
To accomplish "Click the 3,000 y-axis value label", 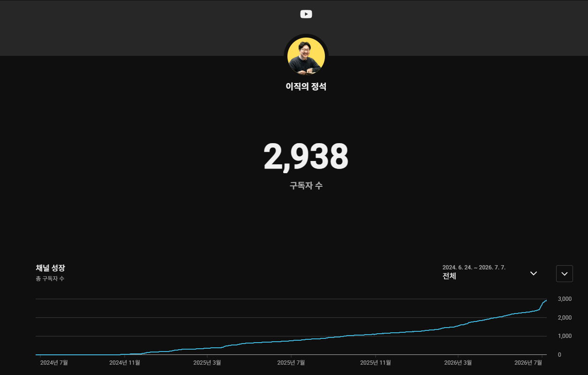I will (x=565, y=299).
